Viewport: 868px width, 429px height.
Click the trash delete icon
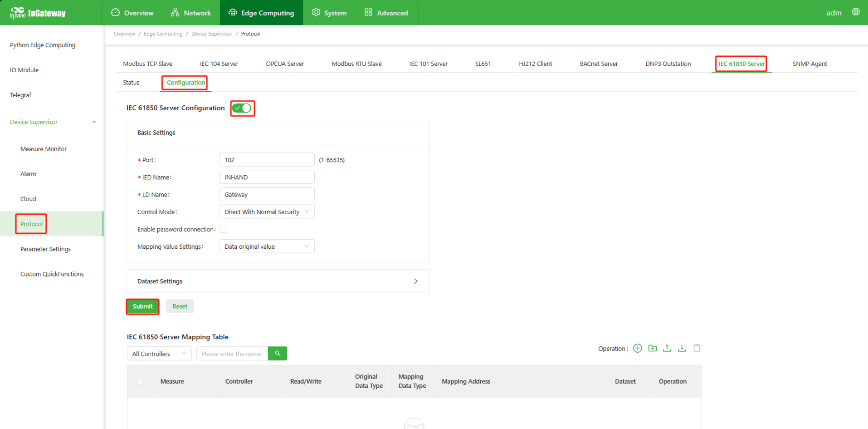[697, 348]
